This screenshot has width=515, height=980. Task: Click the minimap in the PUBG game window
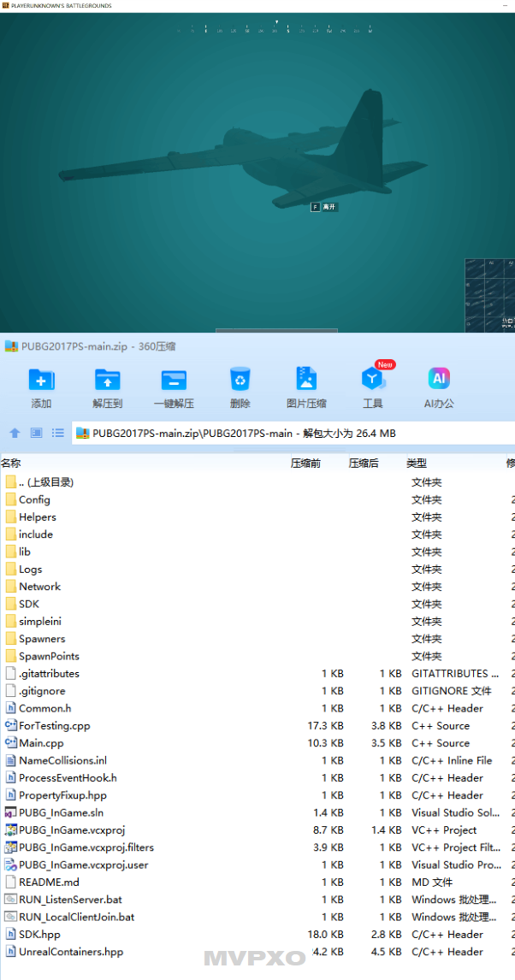click(490, 295)
